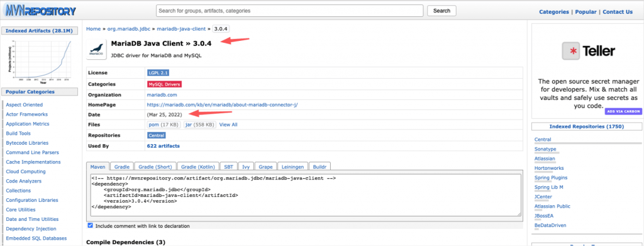Open BeDataDriven repository link
This screenshot has height=246, width=644.
coord(550,225)
